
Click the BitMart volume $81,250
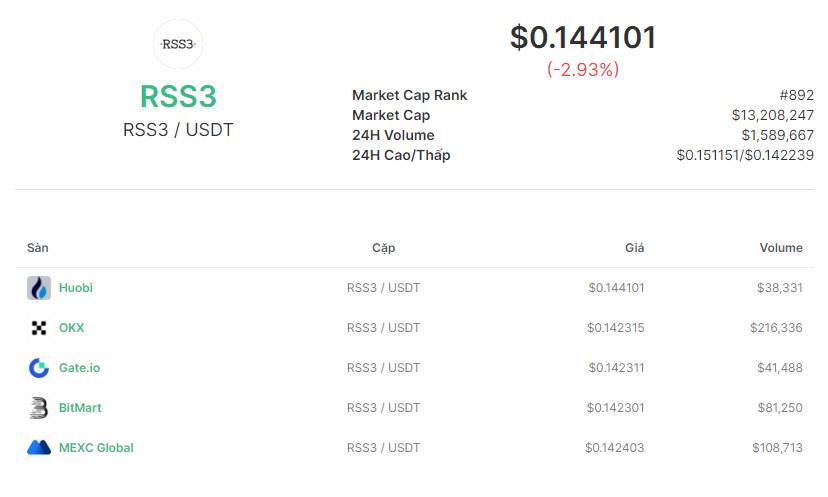click(780, 408)
